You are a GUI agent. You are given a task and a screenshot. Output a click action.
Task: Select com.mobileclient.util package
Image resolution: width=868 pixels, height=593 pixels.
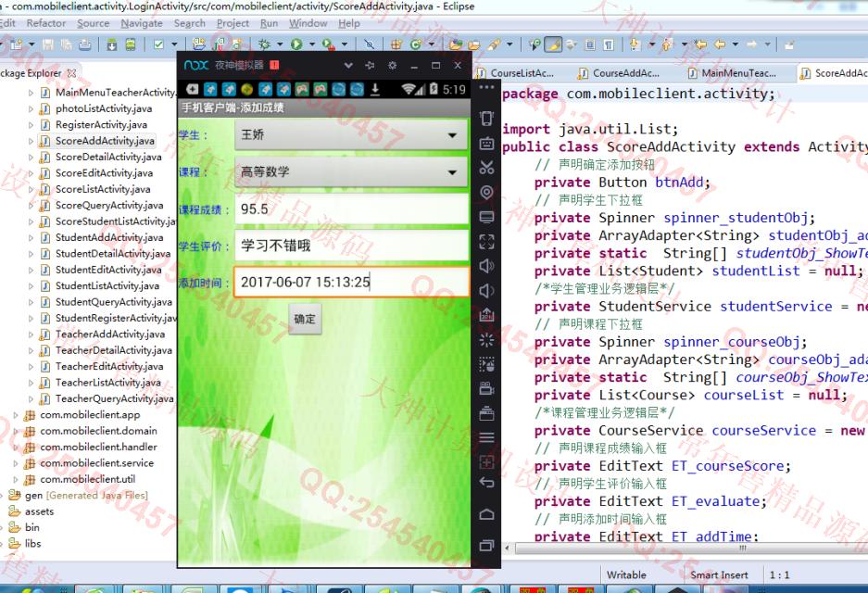tap(87, 479)
